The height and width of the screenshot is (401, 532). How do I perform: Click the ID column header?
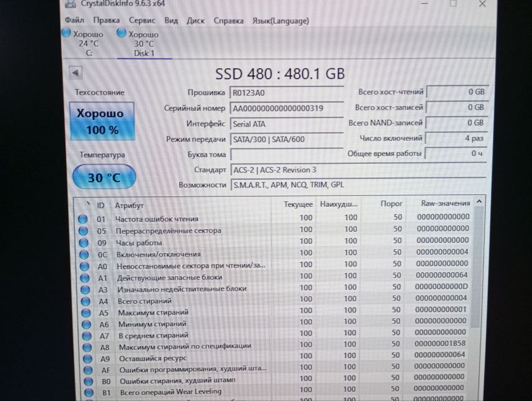pos(101,206)
